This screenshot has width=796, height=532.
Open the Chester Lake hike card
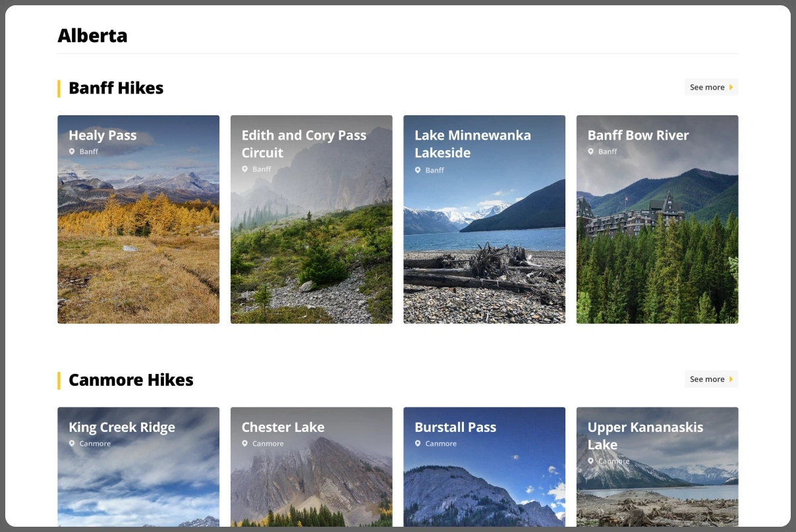(x=311, y=467)
